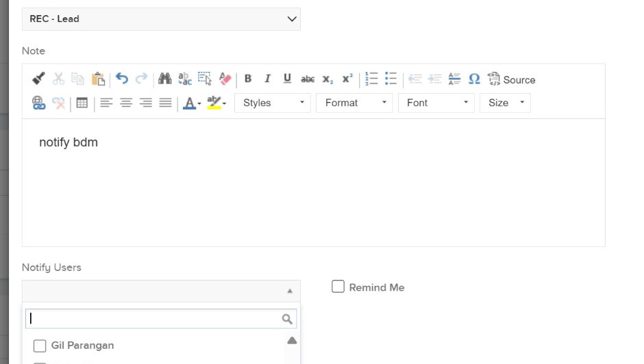The width and height of the screenshot is (644, 364).
Task: Toggle strikethrough formatting
Action: pos(308,79)
